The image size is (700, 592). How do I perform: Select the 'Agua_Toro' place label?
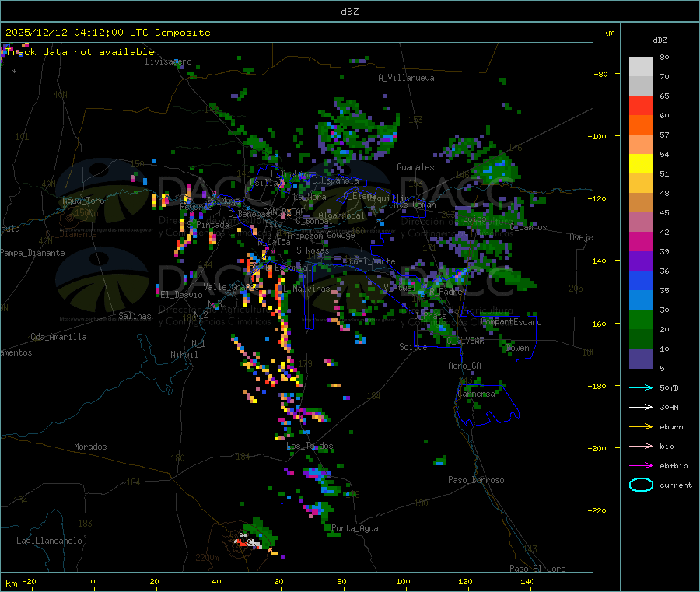[83, 201]
